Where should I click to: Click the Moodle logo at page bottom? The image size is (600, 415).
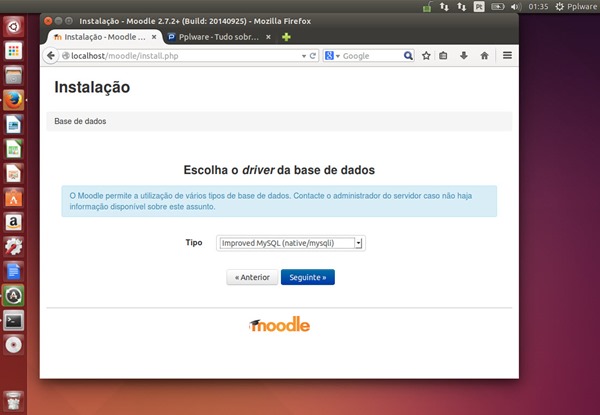[x=279, y=325]
